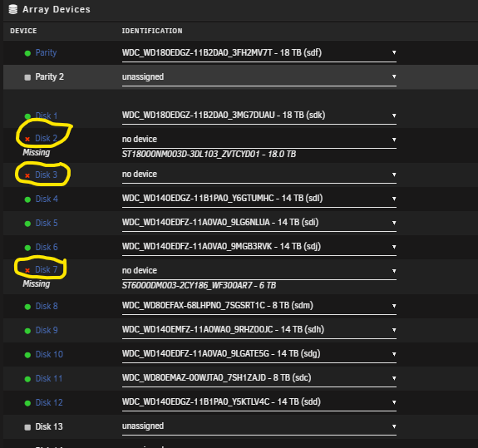Click the DEVICE column header
This screenshot has height=448, width=478.
23,31
